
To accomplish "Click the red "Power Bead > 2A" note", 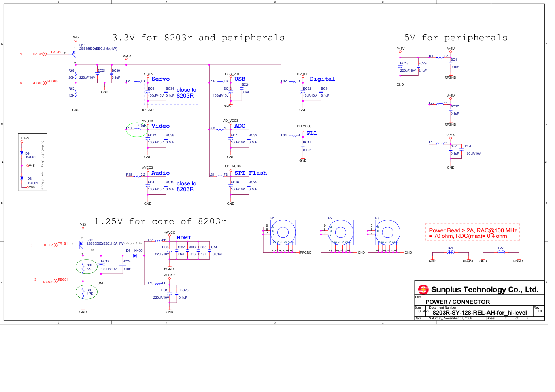I will 473,233.
